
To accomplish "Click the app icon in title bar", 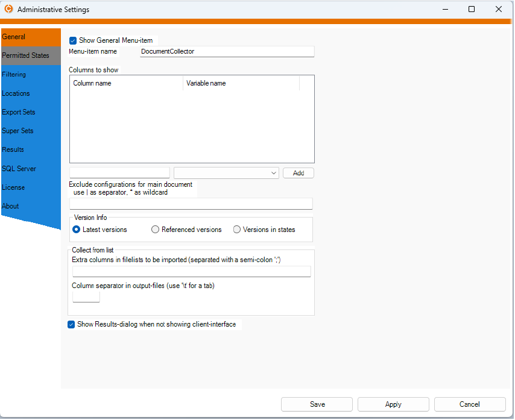I will [8, 10].
